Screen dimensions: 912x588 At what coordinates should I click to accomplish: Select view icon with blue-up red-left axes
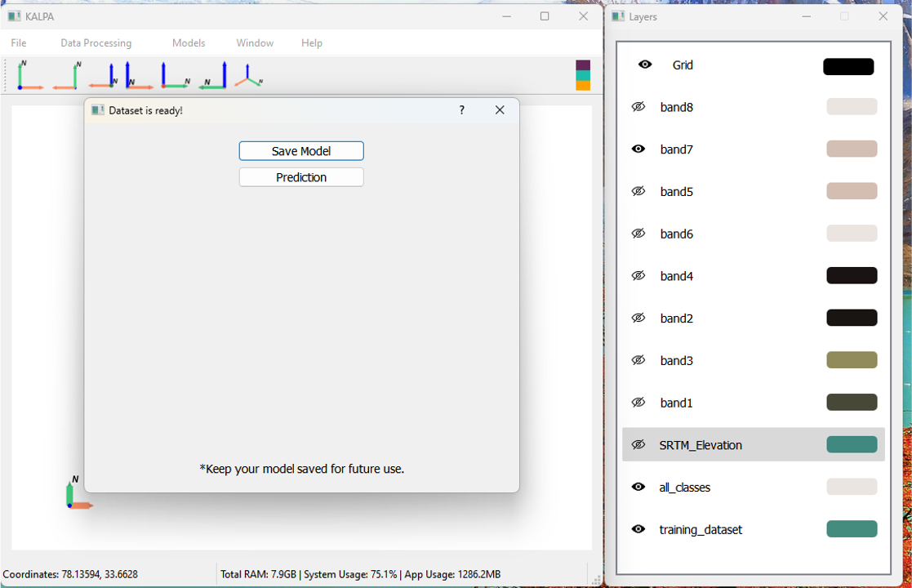tap(104, 75)
